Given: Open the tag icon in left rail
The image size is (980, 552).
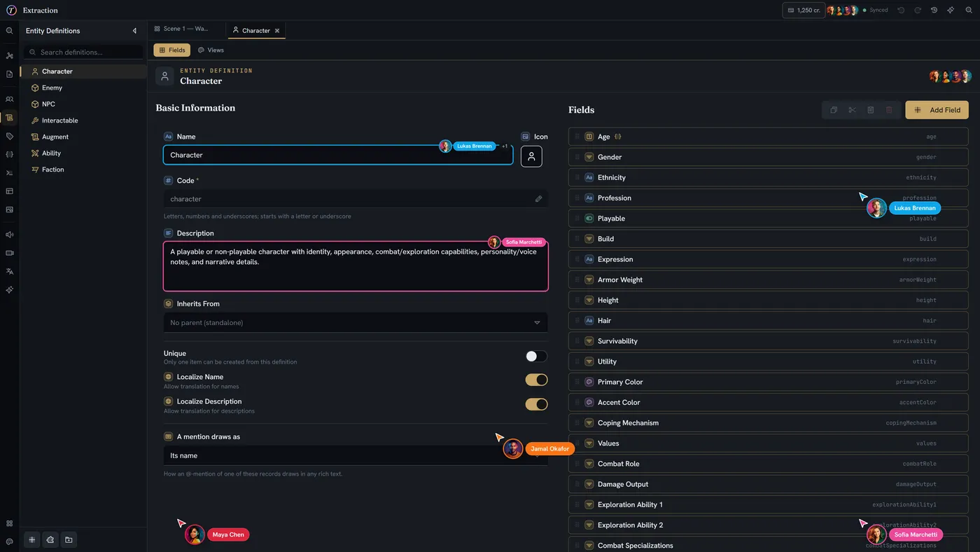Looking at the screenshot, I should click(9, 136).
